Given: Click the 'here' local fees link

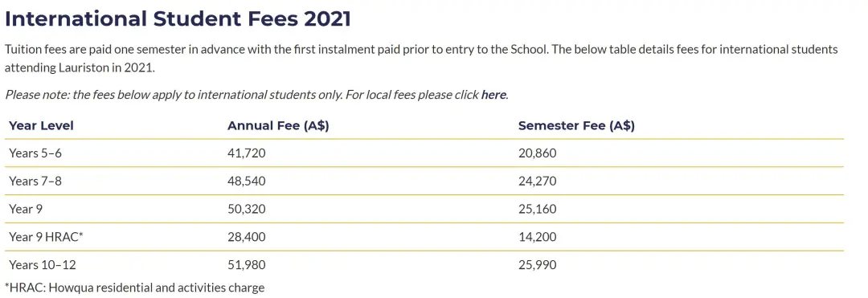Looking at the screenshot, I should coord(493,95).
